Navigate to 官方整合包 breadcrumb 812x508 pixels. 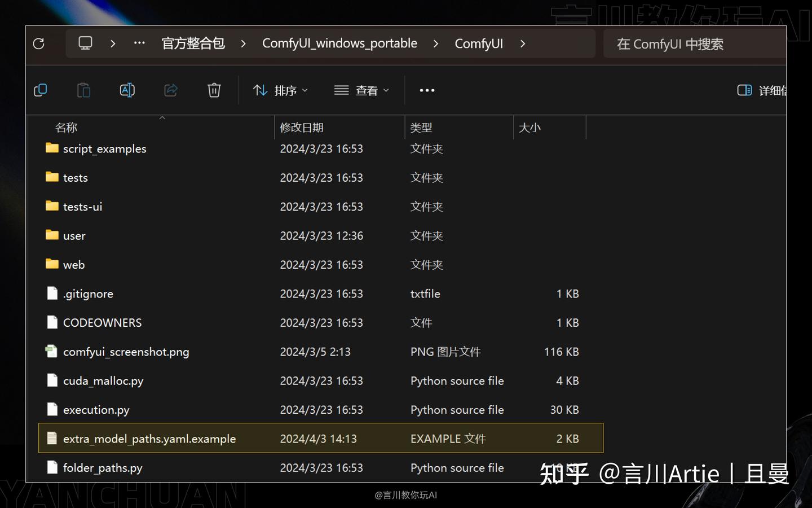point(193,43)
